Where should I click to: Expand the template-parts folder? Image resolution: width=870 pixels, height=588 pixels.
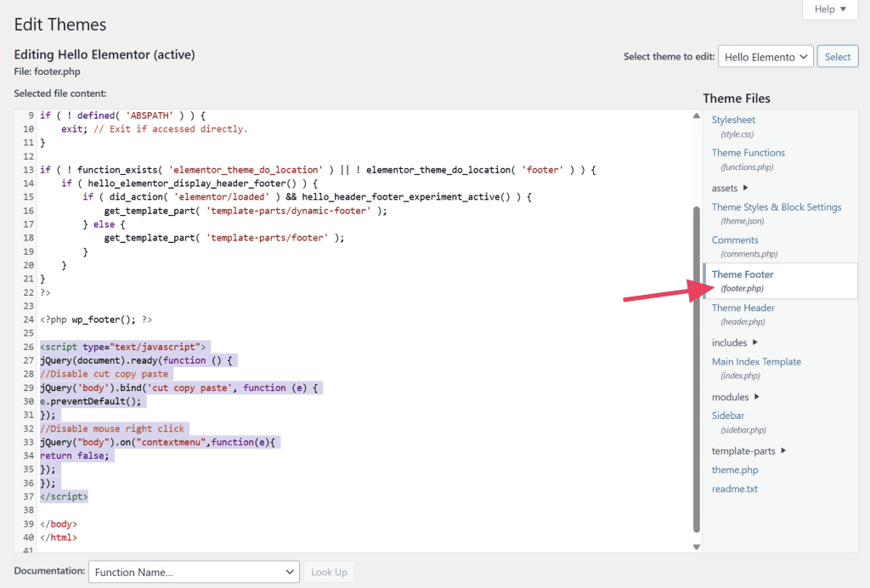pos(749,451)
